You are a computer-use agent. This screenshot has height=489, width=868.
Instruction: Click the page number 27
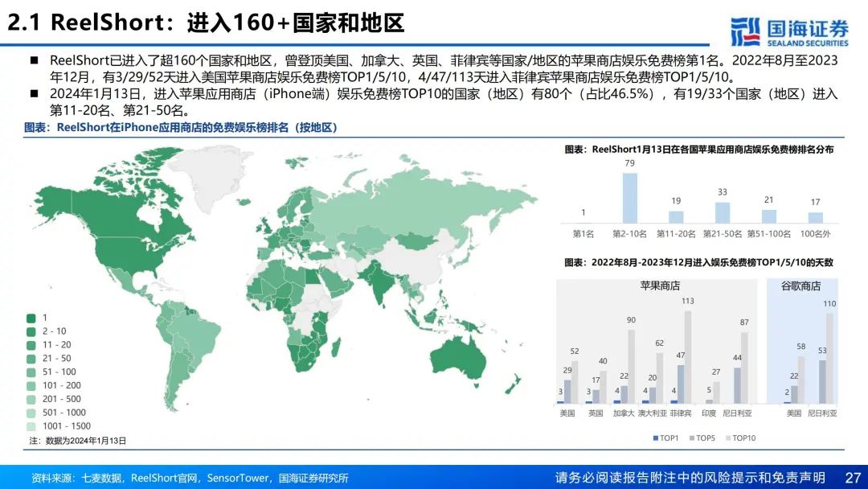tap(853, 478)
